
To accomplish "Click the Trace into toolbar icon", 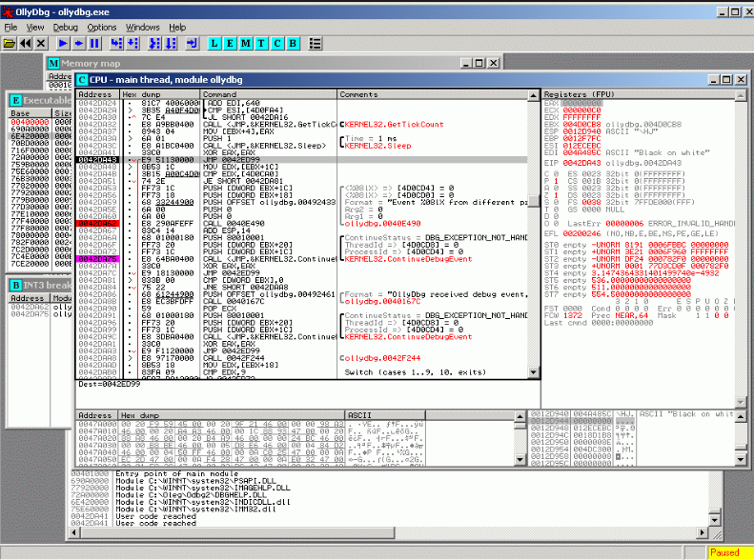I will [x=154, y=44].
